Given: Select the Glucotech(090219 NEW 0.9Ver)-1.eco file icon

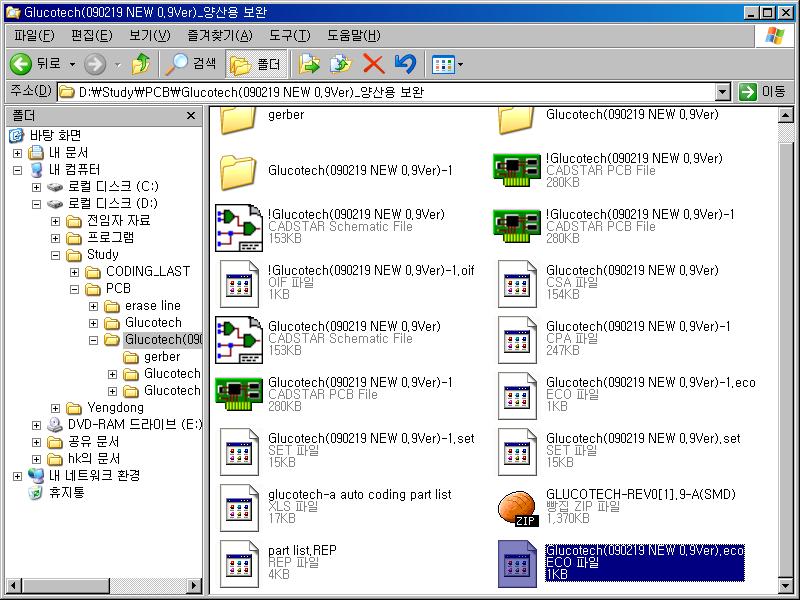Looking at the screenshot, I should 517,396.
